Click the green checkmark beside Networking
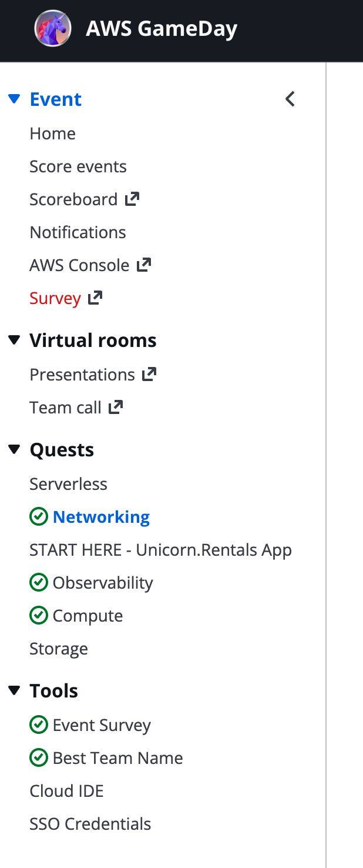This screenshot has width=363, height=868. [x=38, y=516]
